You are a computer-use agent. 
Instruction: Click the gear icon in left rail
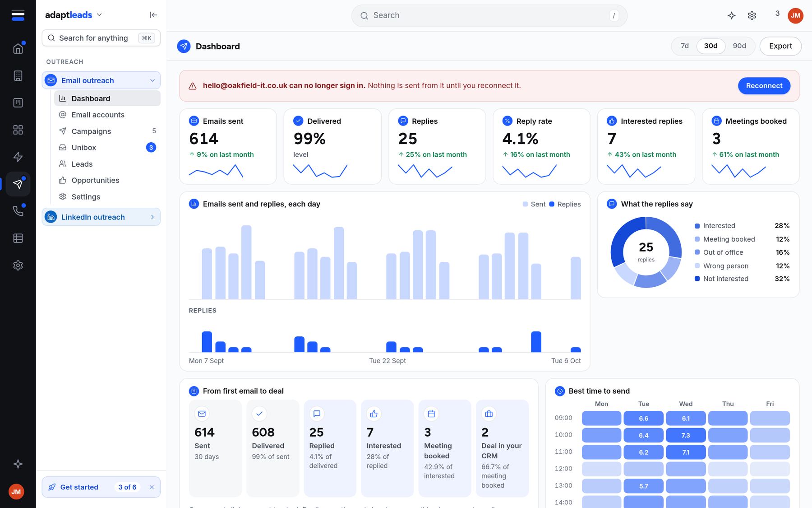click(x=18, y=265)
